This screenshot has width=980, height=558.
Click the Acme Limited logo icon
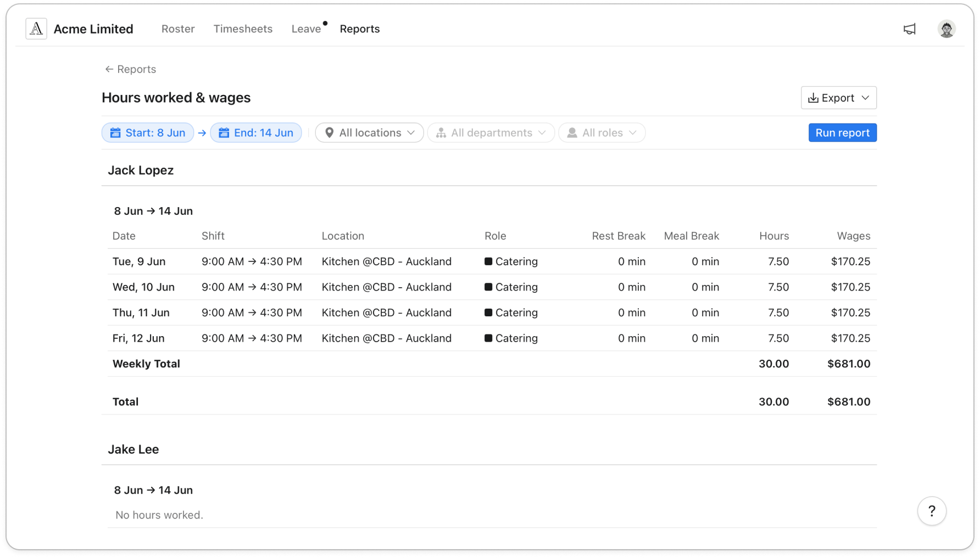[36, 29]
